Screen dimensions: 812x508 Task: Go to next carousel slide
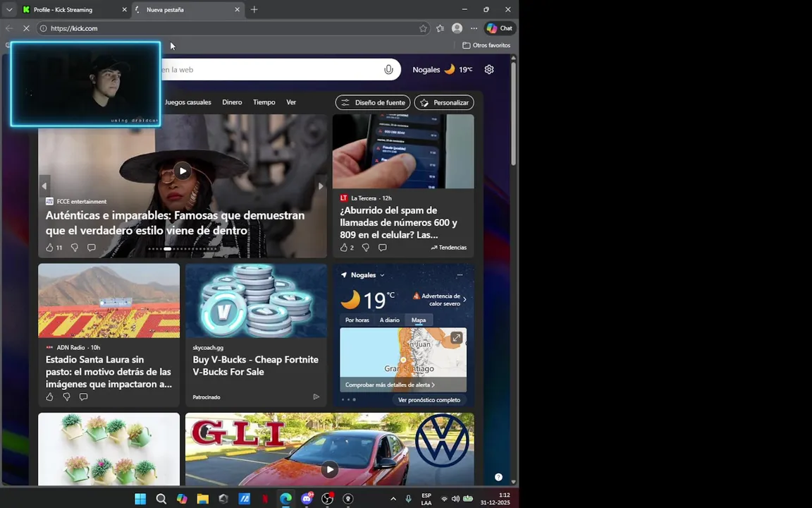(x=321, y=186)
